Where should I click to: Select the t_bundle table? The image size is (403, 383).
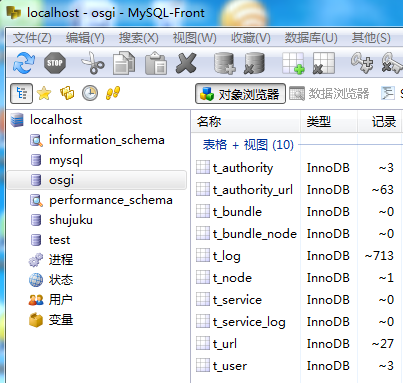[x=237, y=212]
